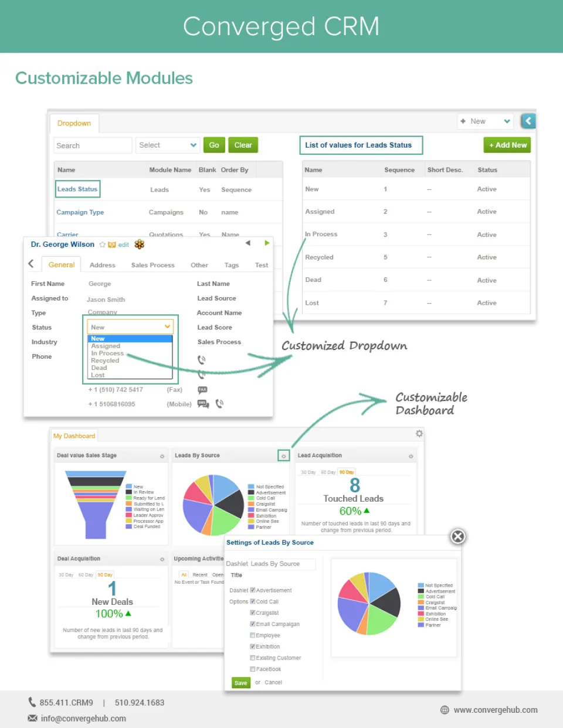Select the My Dashboard tab
The image size is (563, 728).
point(74,436)
